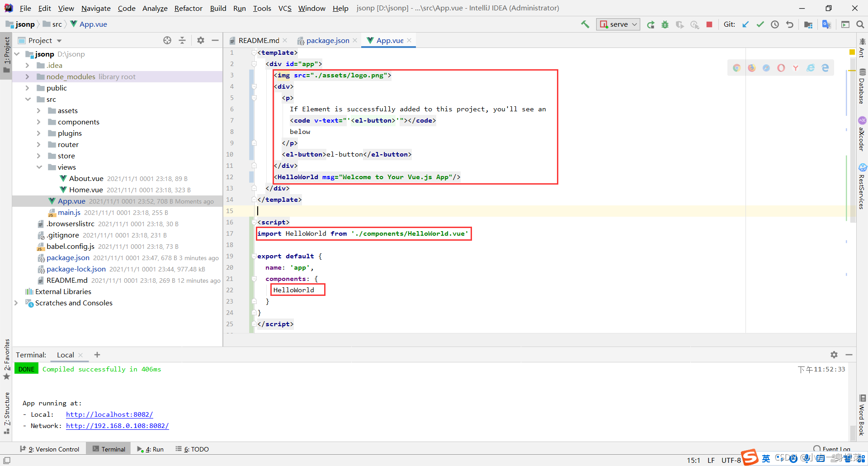The width and height of the screenshot is (868, 466).
Task: Toggle the Z: Structure side tab
Action: click(x=6, y=413)
